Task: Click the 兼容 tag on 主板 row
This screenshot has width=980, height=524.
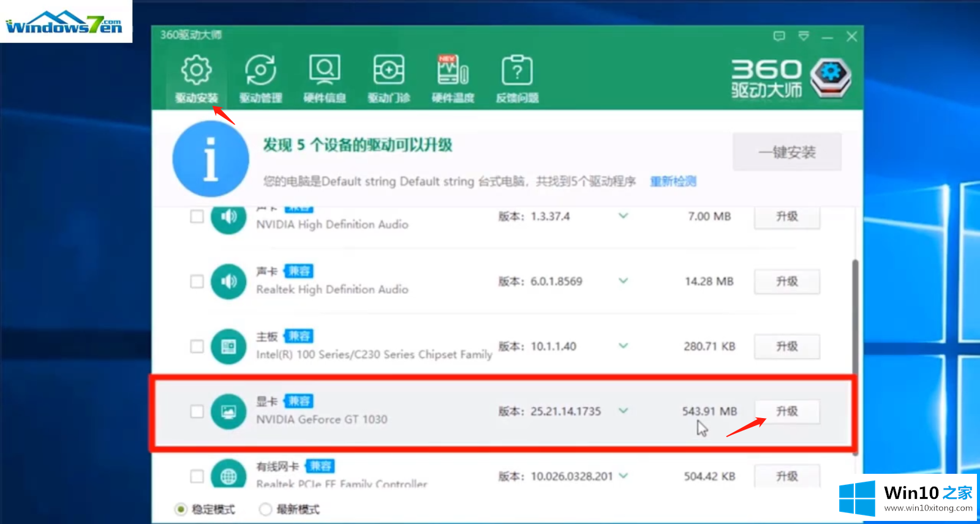Action: pyautogui.click(x=299, y=336)
